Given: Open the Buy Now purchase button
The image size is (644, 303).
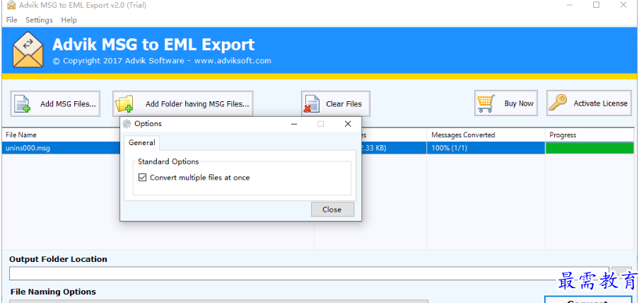Looking at the screenshot, I should point(506,103).
